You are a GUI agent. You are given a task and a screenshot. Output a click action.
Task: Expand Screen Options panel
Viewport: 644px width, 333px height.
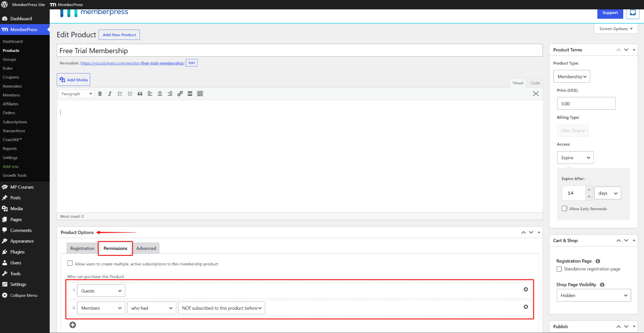tap(616, 29)
